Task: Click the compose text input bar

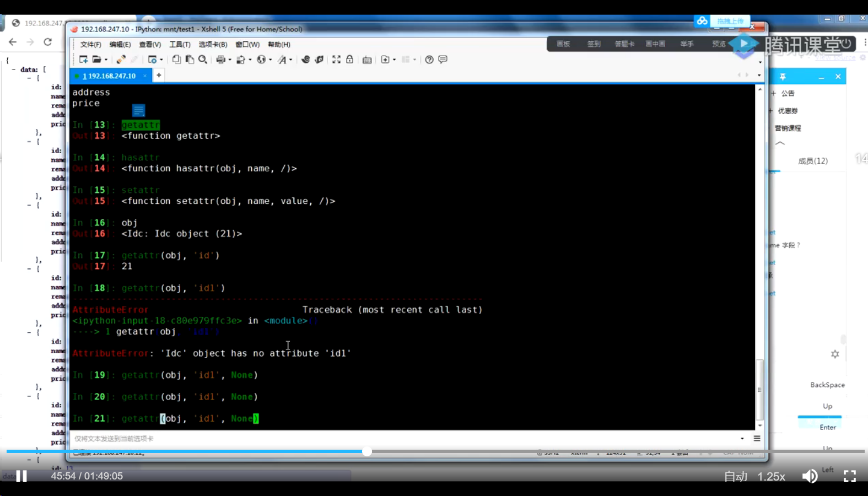Action: point(405,439)
